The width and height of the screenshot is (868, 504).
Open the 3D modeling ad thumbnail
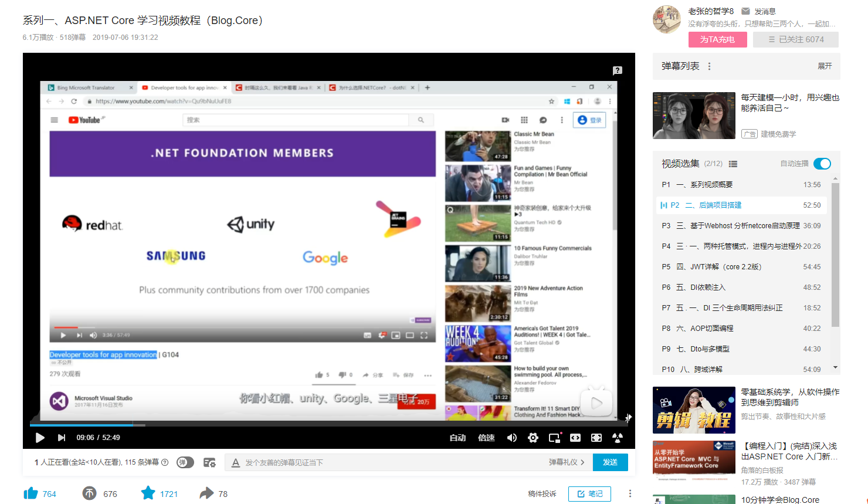coord(694,116)
